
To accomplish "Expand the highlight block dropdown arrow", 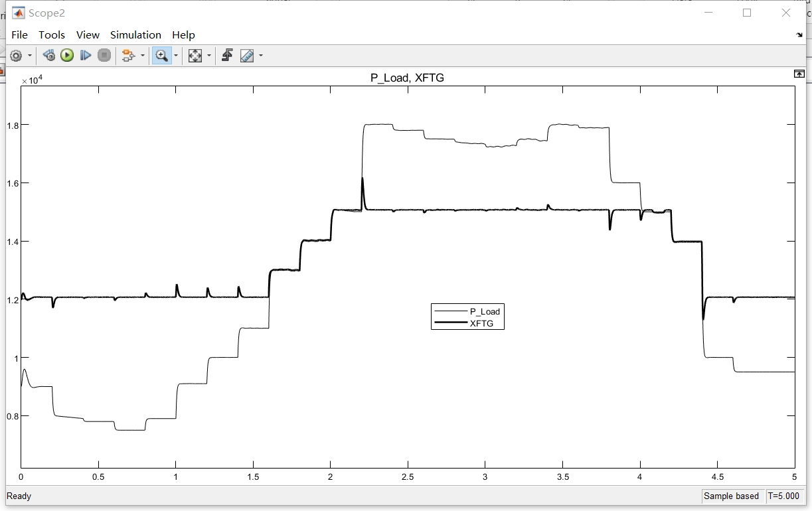I will 141,56.
